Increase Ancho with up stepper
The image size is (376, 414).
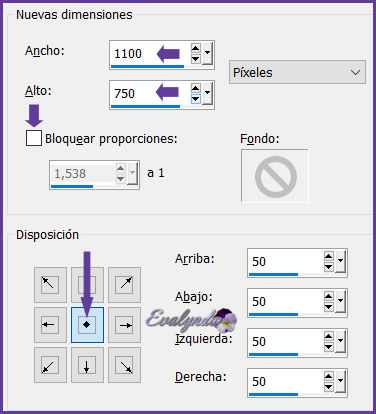(196, 48)
